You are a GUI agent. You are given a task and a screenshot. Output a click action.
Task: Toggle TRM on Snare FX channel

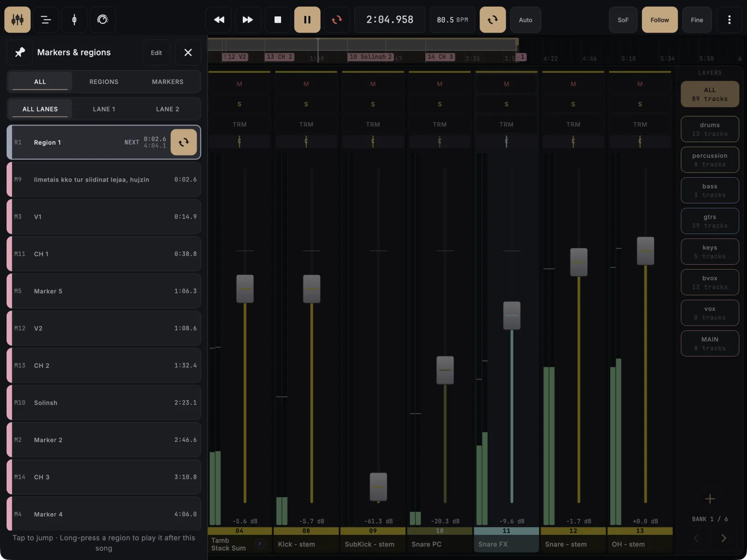point(507,125)
